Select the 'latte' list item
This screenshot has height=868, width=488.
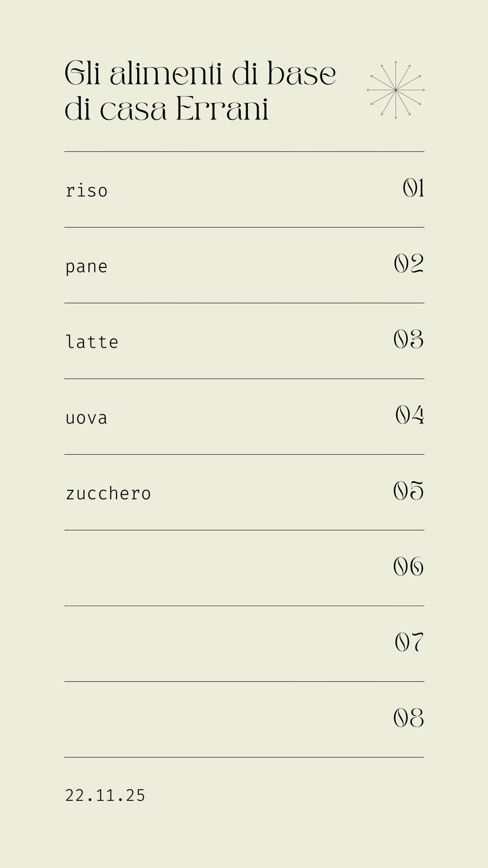[x=92, y=342]
